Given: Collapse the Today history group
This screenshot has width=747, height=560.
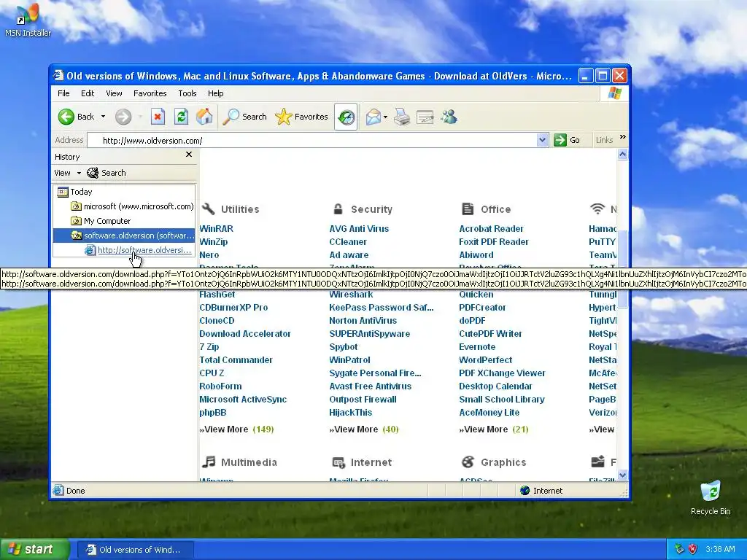Looking at the screenshot, I should 75,192.
